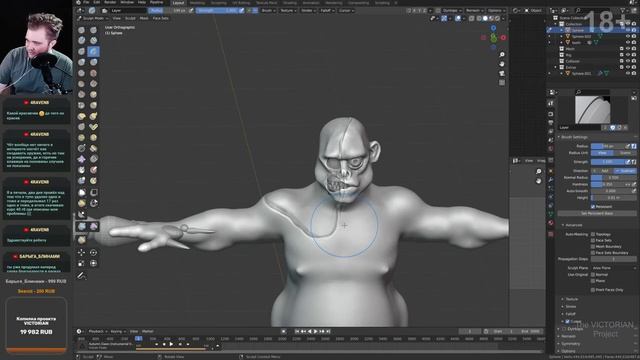Image resolution: width=640 pixels, height=360 pixels.
Task: Activate the Scale transform tool
Action: (x=82, y=263)
